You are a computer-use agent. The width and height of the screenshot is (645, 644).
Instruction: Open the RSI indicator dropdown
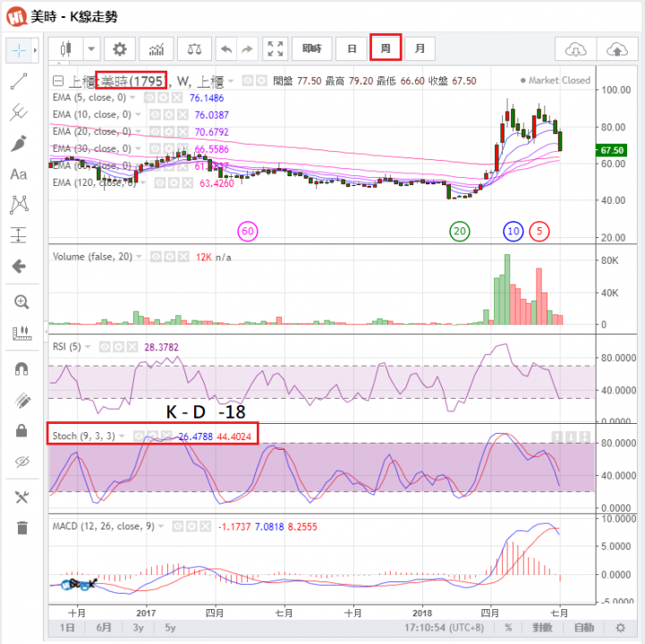coord(87,347)
